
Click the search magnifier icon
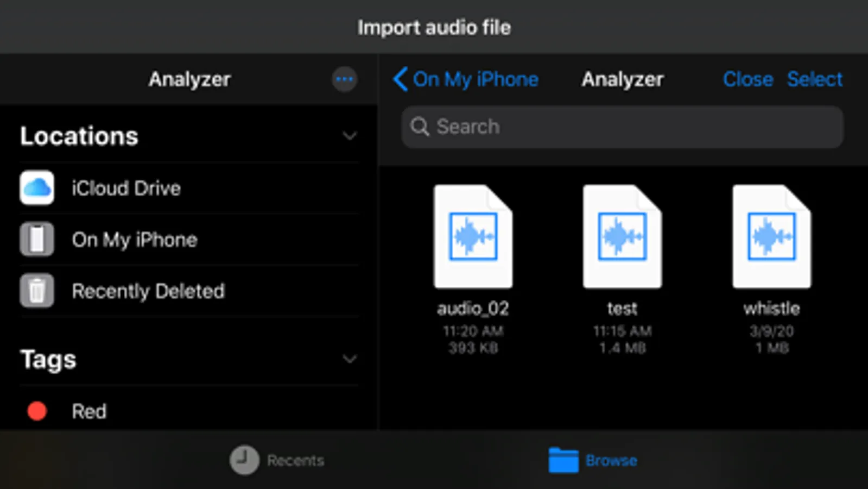[420, 127]
